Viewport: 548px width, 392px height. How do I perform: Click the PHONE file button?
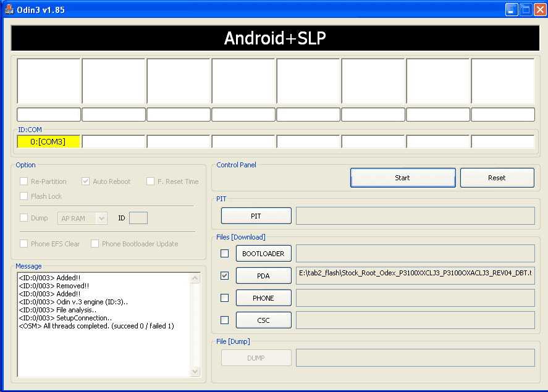[x=264, y=298]
